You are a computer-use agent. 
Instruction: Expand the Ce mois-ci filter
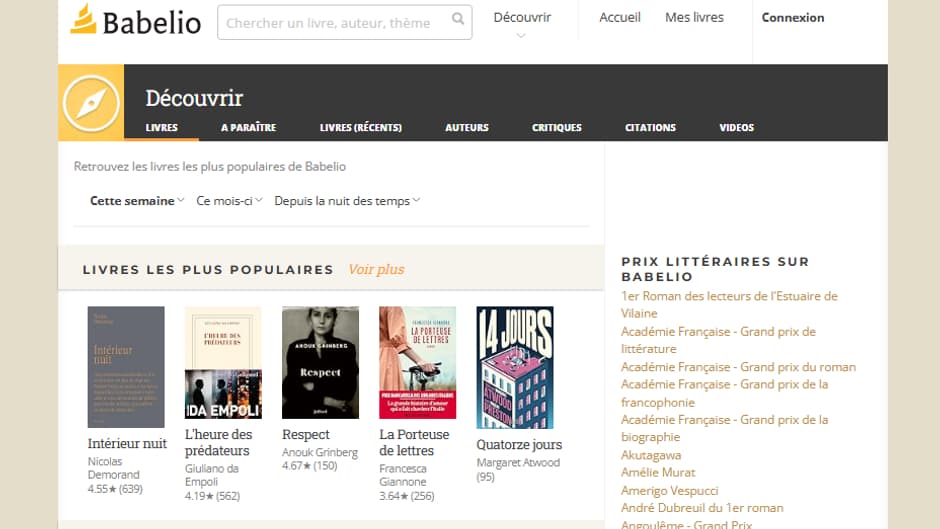(x=229, y=201)
